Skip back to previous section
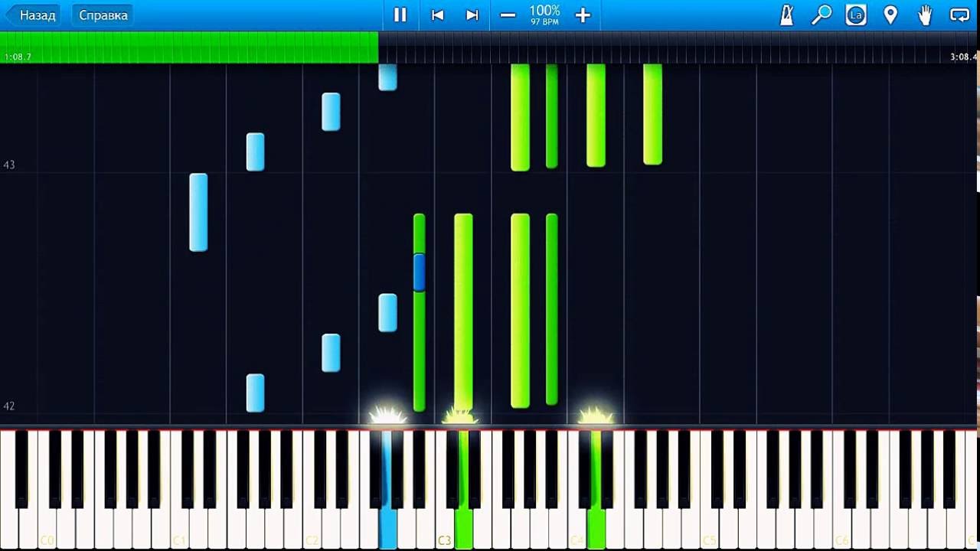980x551 pixels. tap(437, 15)
